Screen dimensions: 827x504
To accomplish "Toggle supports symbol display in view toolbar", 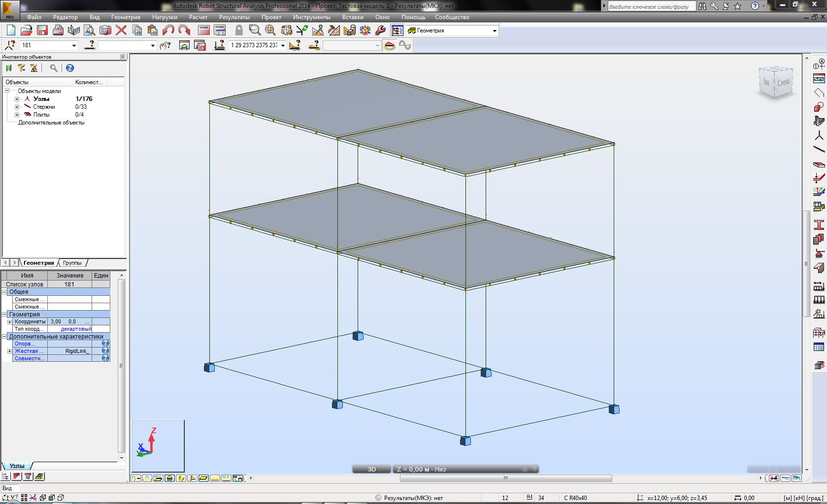I will (169, 478).
